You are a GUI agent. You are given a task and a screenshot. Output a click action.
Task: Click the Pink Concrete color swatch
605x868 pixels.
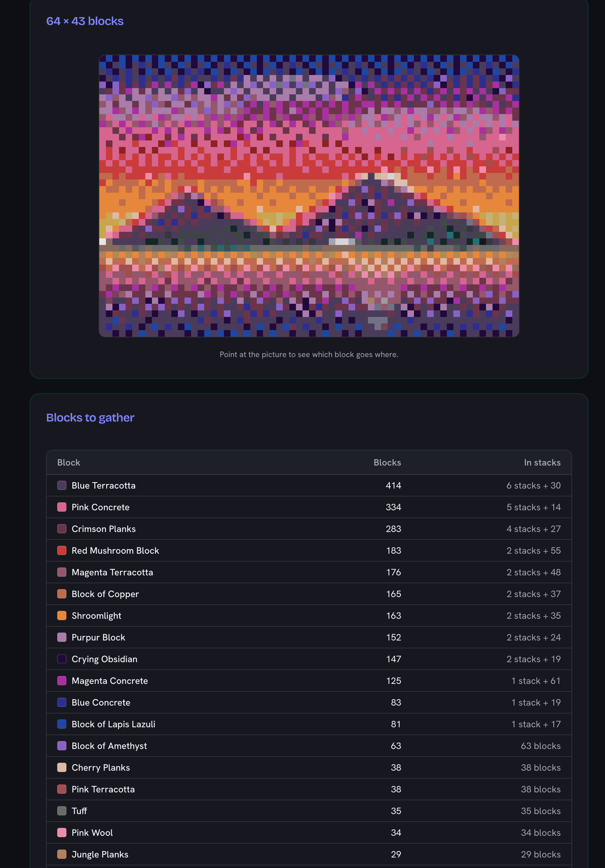61,507
